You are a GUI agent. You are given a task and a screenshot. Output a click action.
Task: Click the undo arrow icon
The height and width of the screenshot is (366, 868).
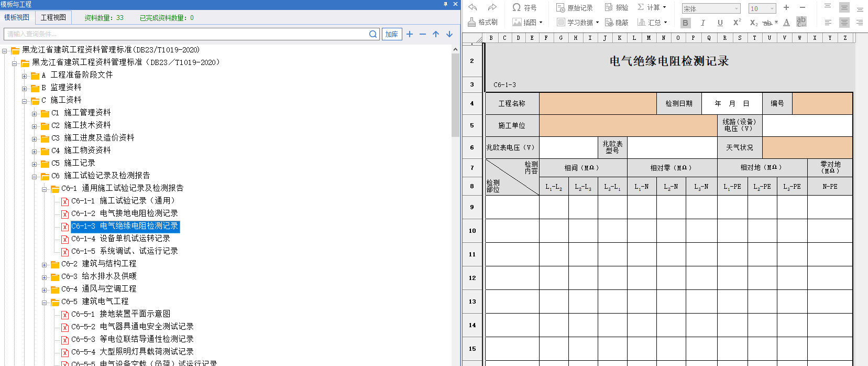(x=473, y=7)
